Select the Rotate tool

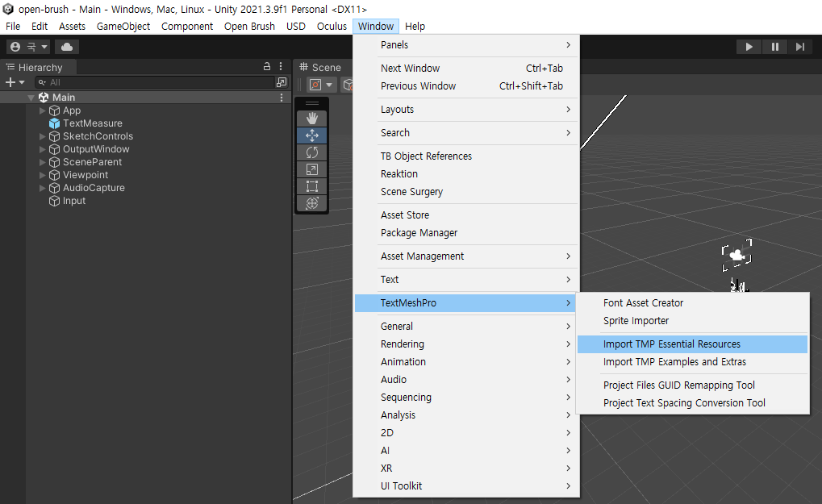[312, 152]
